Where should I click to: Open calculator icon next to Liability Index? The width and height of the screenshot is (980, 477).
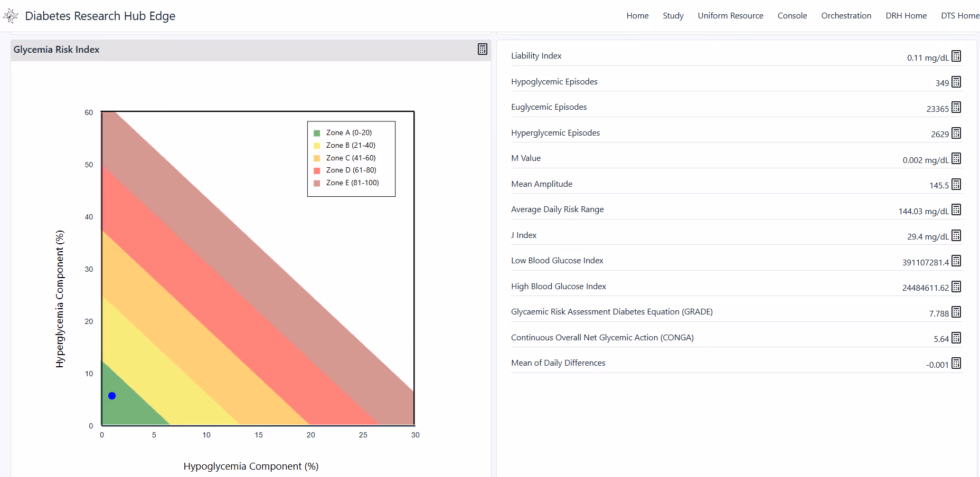tap(956, 56)
